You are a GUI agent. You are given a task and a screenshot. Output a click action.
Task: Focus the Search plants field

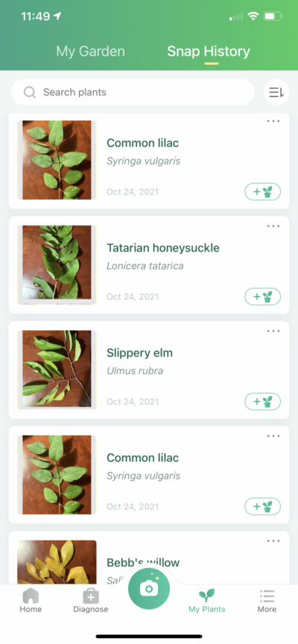click(133, 92)
